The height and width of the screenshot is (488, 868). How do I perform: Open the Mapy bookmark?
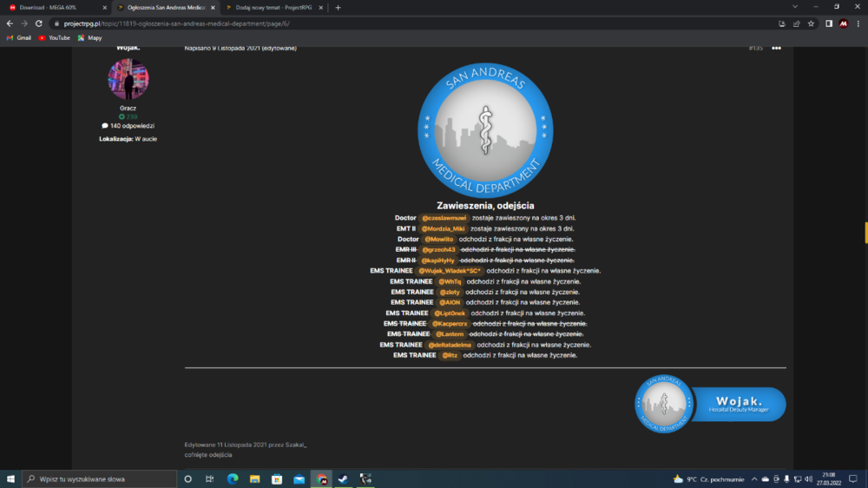click(89, 38)
